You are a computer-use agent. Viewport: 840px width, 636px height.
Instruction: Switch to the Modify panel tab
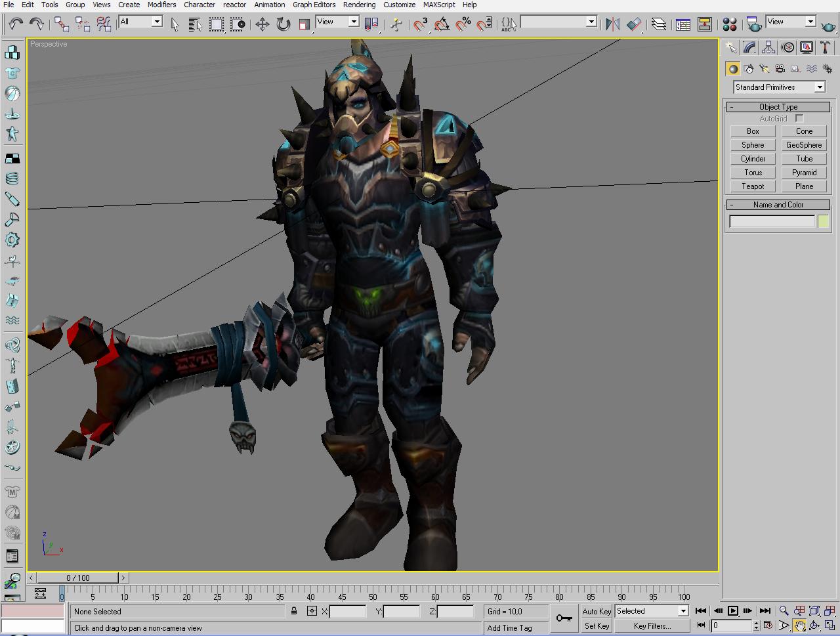pyautogui.click(x=749, y=47)
